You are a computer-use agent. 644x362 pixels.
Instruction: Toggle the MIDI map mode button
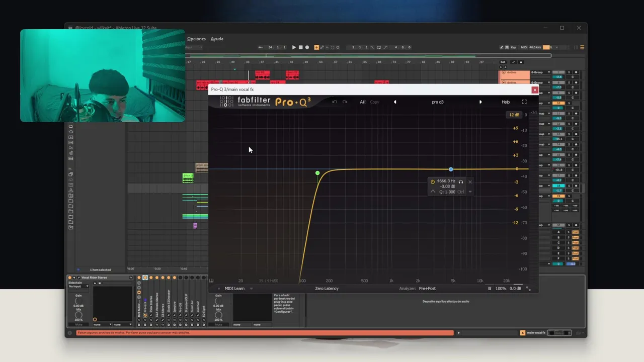(524, 47)
